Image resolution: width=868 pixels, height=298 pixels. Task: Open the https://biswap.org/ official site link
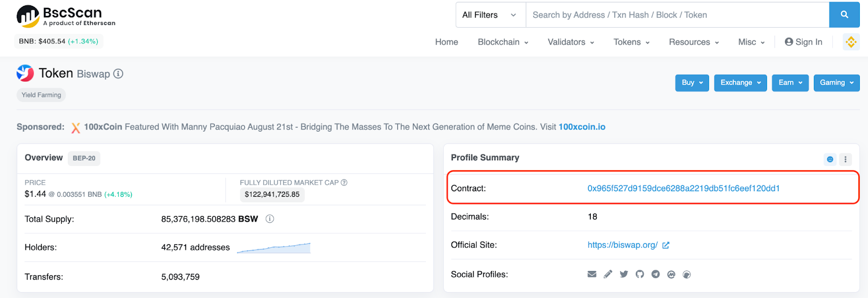(x=622, y=245)
